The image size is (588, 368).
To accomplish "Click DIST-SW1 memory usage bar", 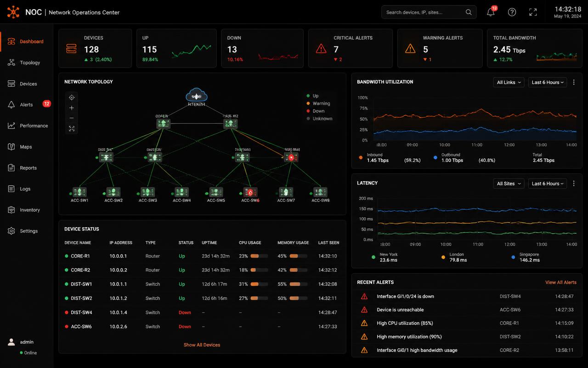I will click(x=298, y=284).
